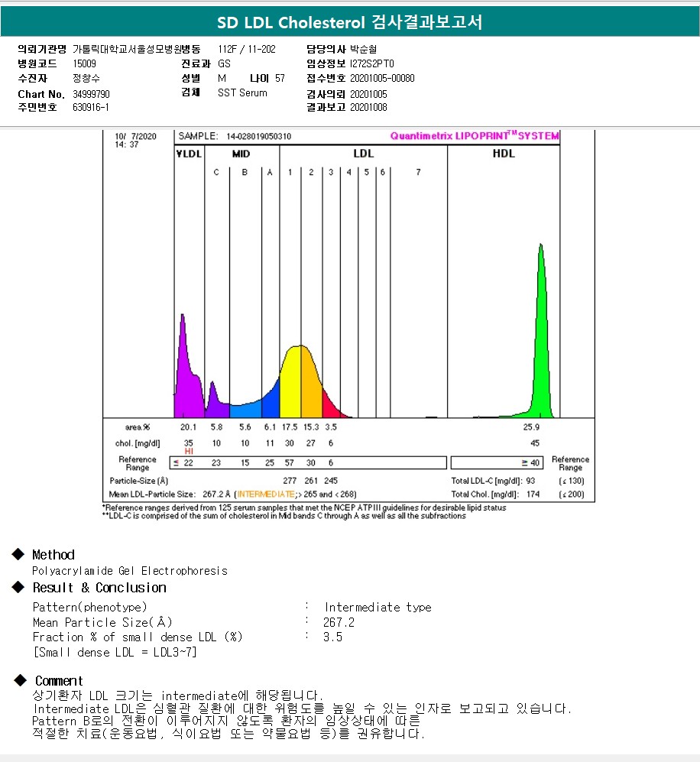This screenshot has width=700, height=762.
Task: Click HDL reference range '≥ 40'
Action: pos(530,463)
